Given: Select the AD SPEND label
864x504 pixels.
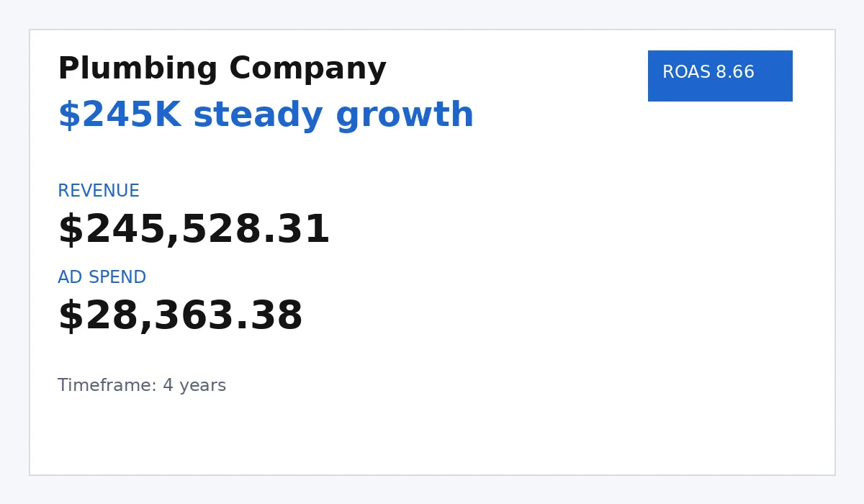Looking at the screenshot, I should click(x=102, y=278).
